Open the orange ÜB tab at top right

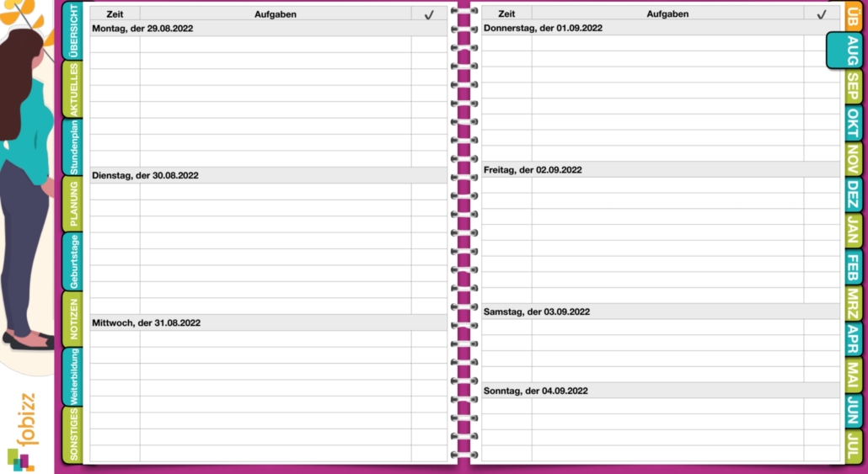click(854, 16)
